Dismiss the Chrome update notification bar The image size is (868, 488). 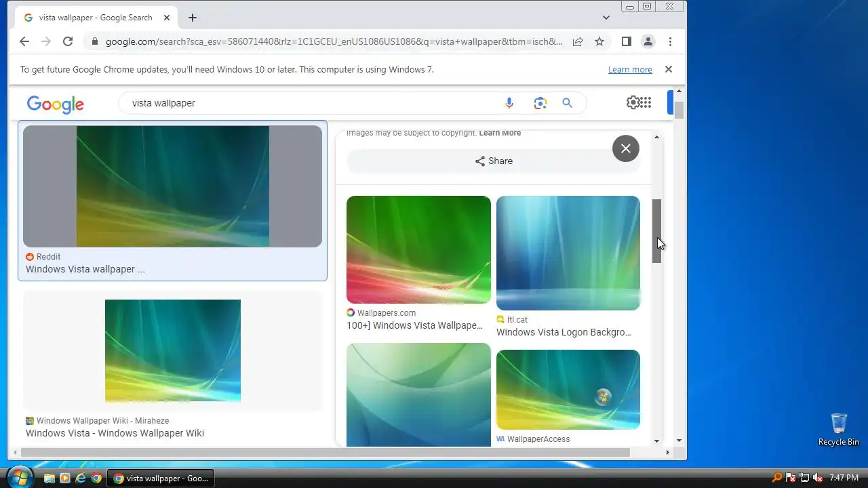(668, 69)
